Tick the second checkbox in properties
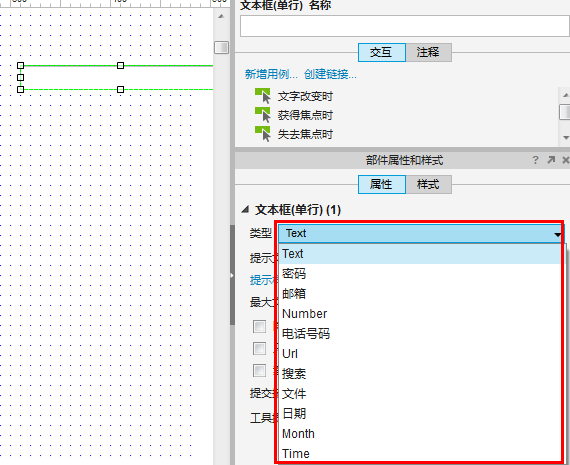Viewport: 570px width, 465px height. click(x=260, y=349)
